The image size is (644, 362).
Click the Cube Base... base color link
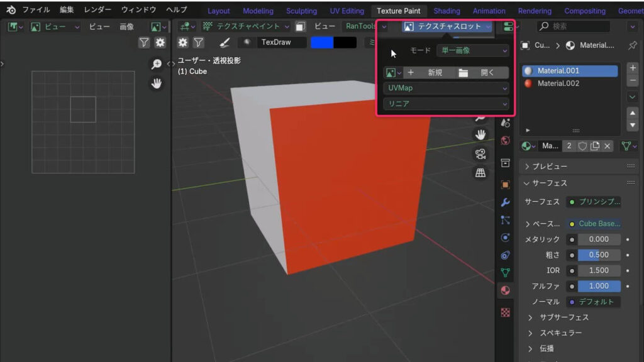(594, 224)
